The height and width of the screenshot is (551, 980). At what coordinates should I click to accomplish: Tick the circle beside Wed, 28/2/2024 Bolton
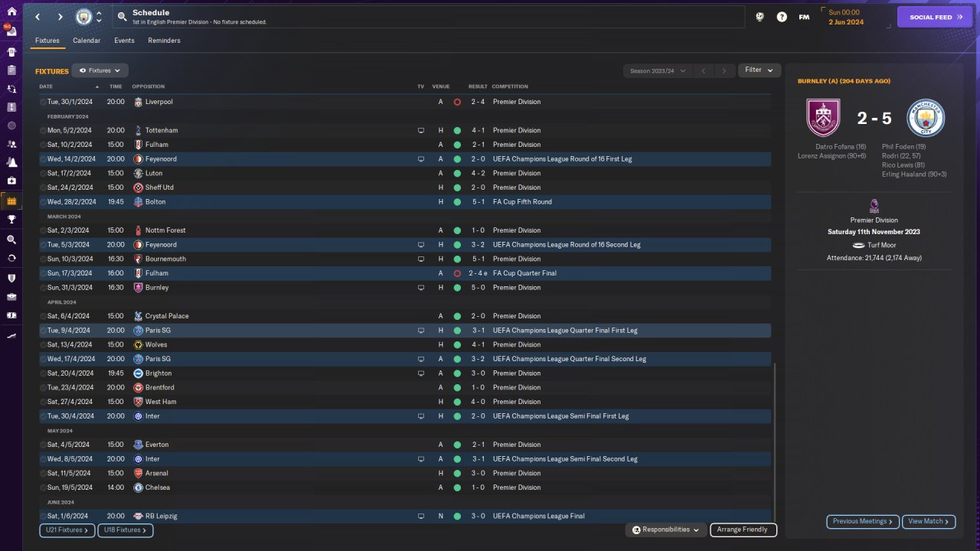pos(43,202)
